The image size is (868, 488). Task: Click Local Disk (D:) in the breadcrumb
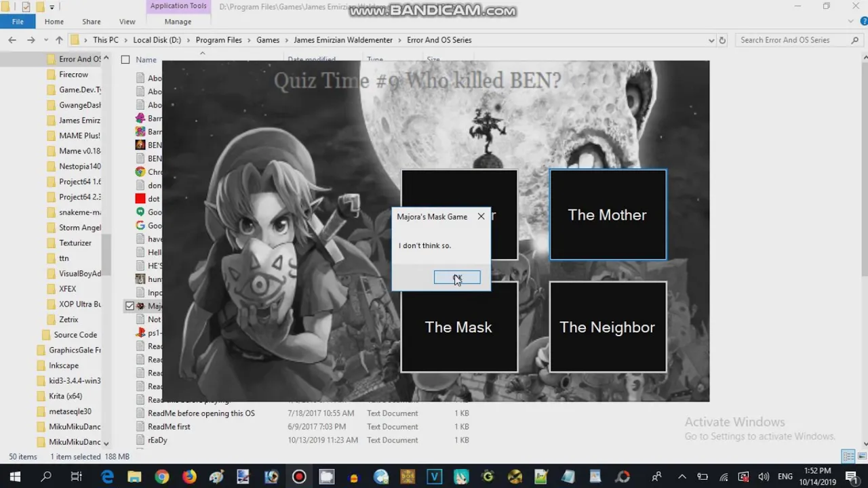[157, 40]
